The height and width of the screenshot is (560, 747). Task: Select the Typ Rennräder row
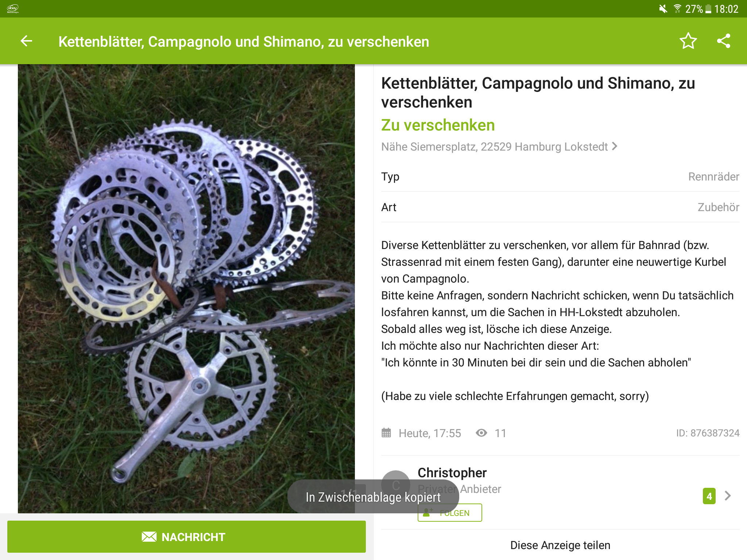click(560, 176)
